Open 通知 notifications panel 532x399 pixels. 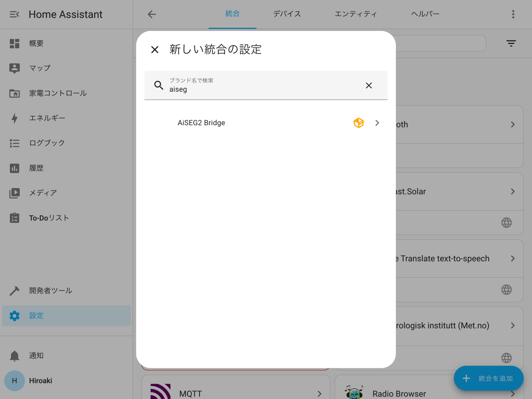[66, 356]
